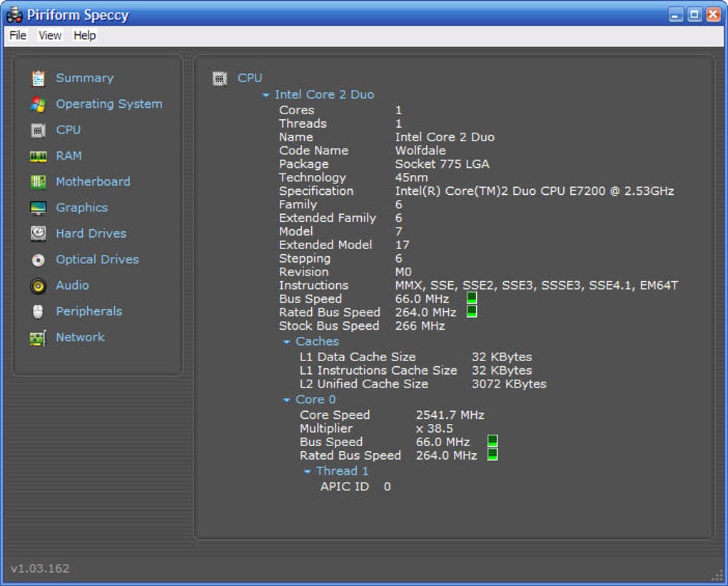Open the Motherboard section
The width and height of the screenshot is (728, 586).
point(93,181)
